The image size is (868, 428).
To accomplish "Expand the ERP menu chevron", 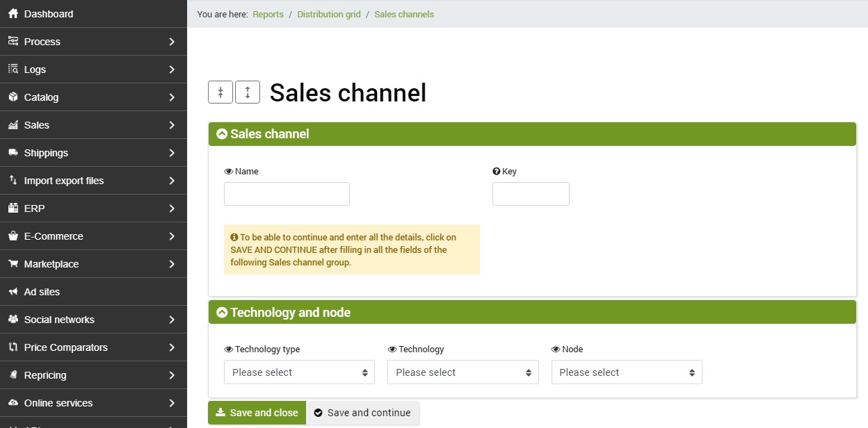I will [172, 208].
